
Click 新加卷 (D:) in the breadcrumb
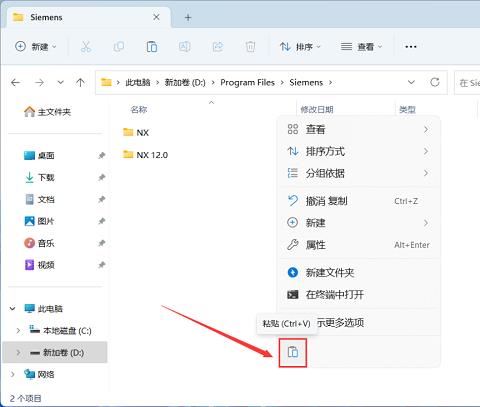(185, 82)
